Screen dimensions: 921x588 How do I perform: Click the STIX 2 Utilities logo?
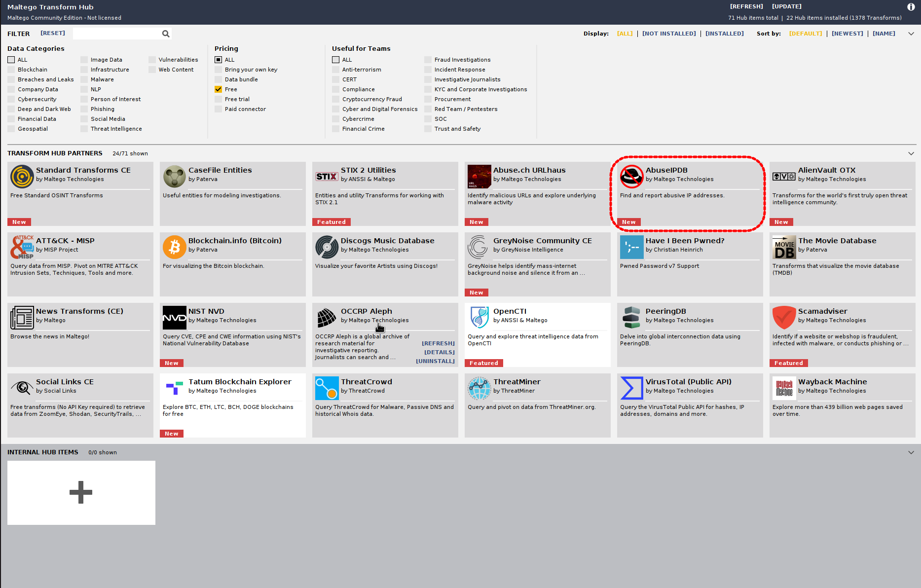pos(327,177)
